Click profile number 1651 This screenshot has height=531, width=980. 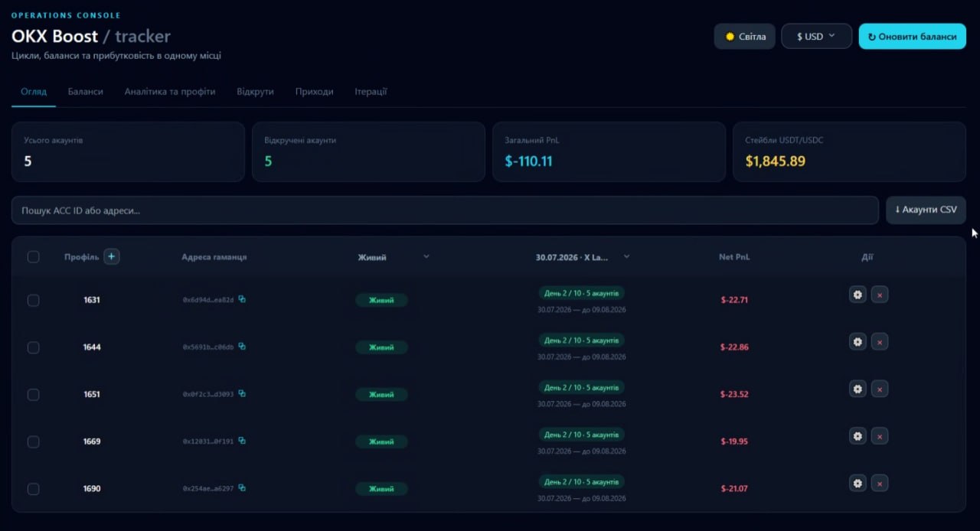click(x=92, y=394)
